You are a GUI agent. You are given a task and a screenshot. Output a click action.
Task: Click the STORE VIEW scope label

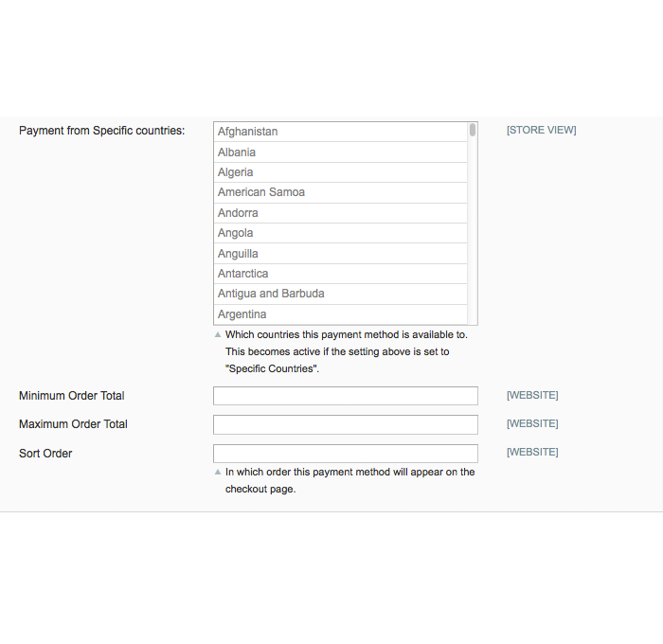pyautogui.click(x=541, y=131)
